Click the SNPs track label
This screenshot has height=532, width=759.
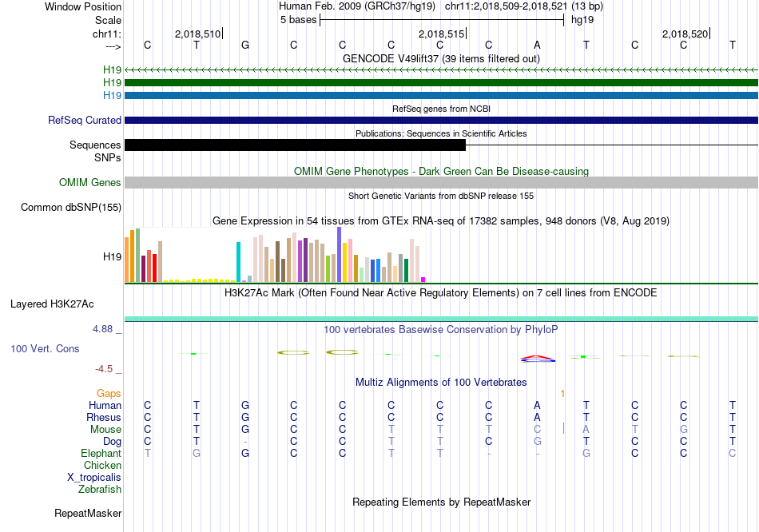108,158
